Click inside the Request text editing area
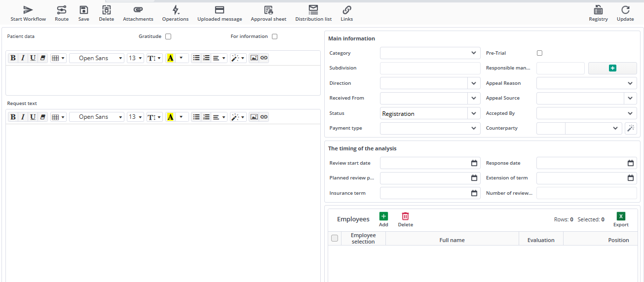 (x=163, y=202)
